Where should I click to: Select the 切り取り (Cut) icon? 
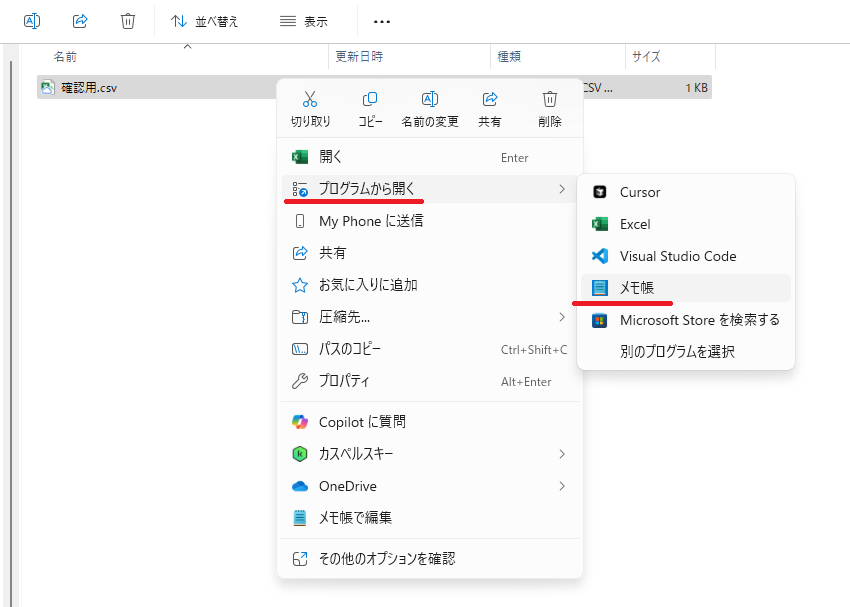(x=310, y=107)
